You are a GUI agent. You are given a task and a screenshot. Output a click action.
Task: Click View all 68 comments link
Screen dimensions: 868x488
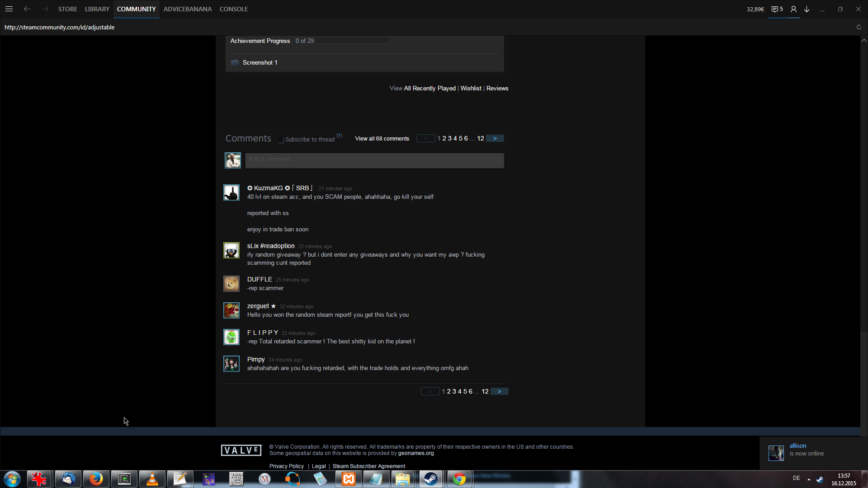tap(382, 139)
